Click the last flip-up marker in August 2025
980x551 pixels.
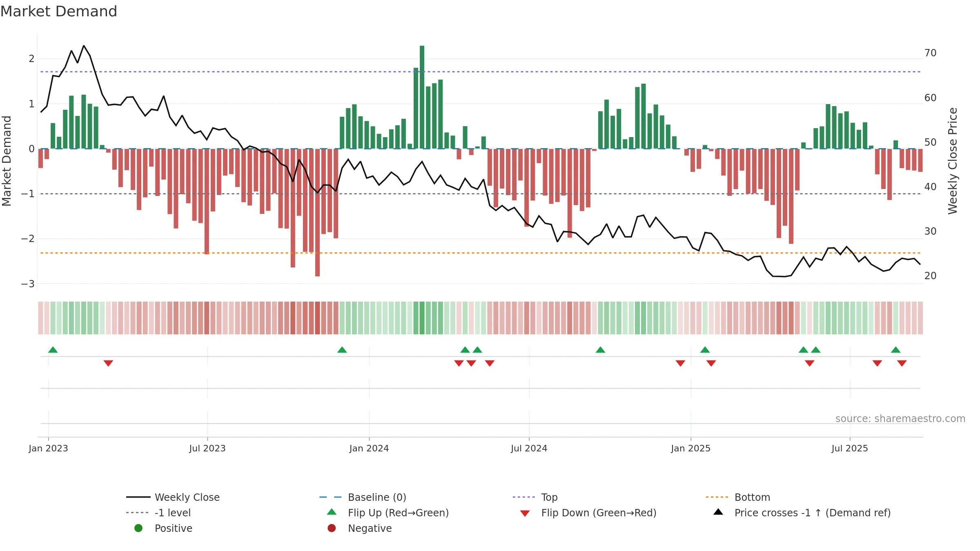click(x=895, y=350)
